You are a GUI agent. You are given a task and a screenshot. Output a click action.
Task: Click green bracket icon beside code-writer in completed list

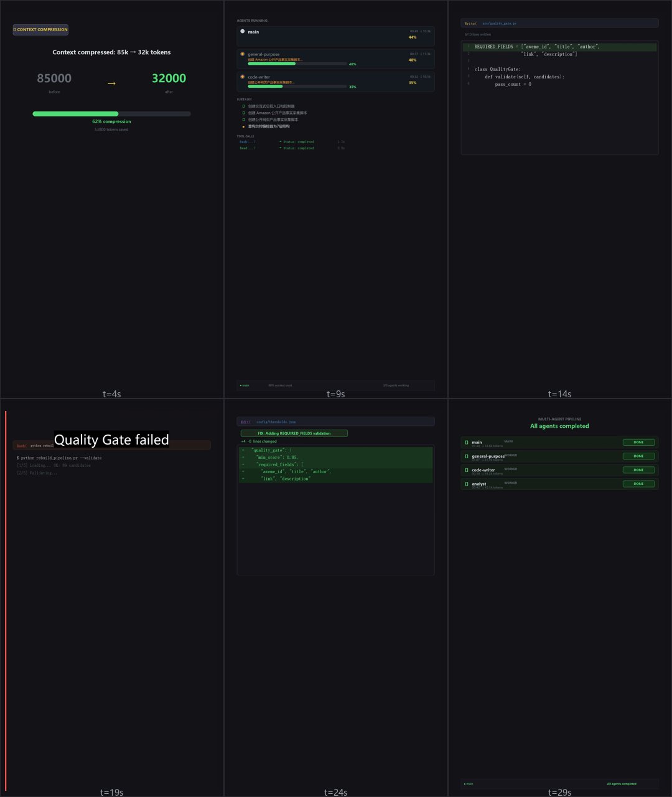[467, 470]
